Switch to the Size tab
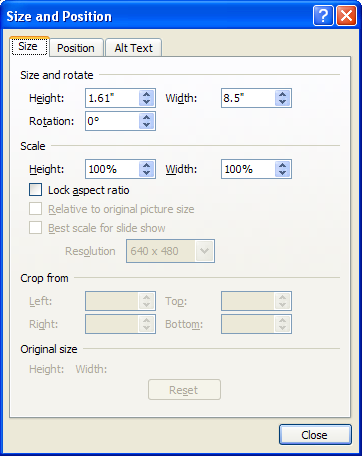This screenshot has height=456, width=362. [29, 46]
